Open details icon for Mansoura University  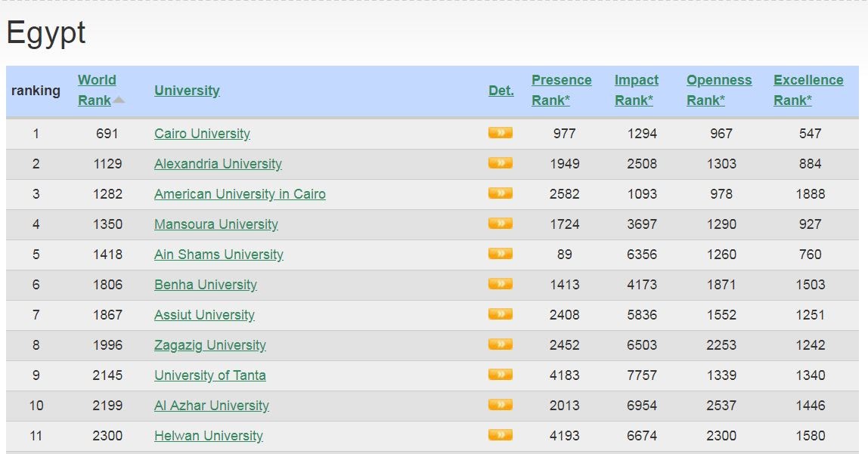pyautogui.click(x=500, y=224)
